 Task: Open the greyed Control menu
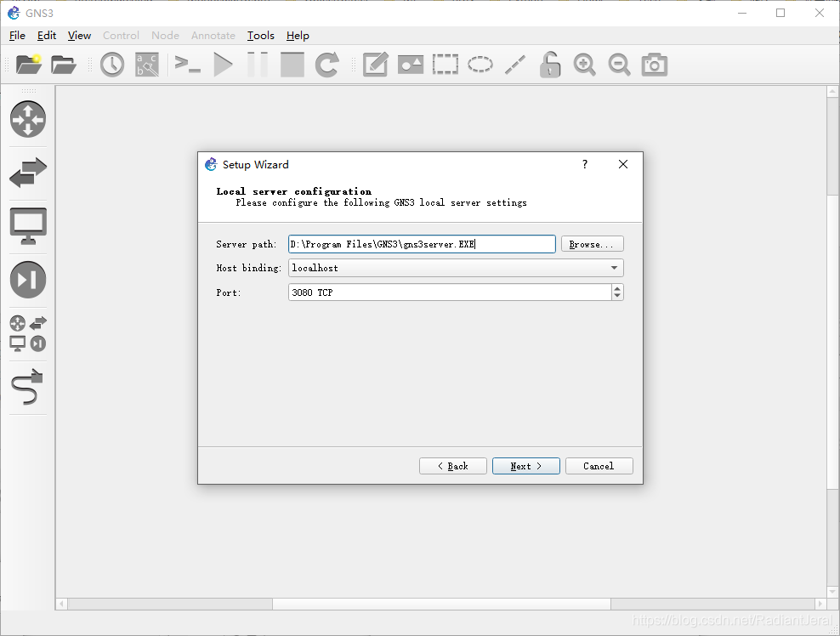121,36
